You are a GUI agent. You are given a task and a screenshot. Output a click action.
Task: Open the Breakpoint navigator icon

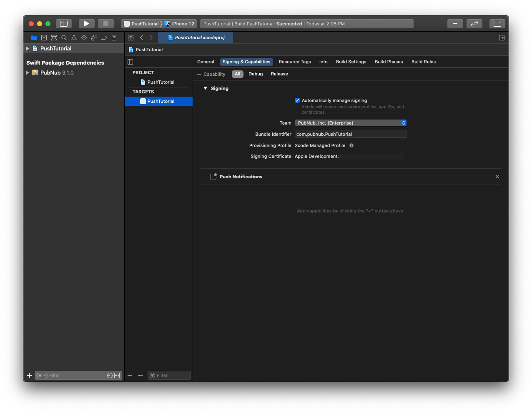[104, 37]
